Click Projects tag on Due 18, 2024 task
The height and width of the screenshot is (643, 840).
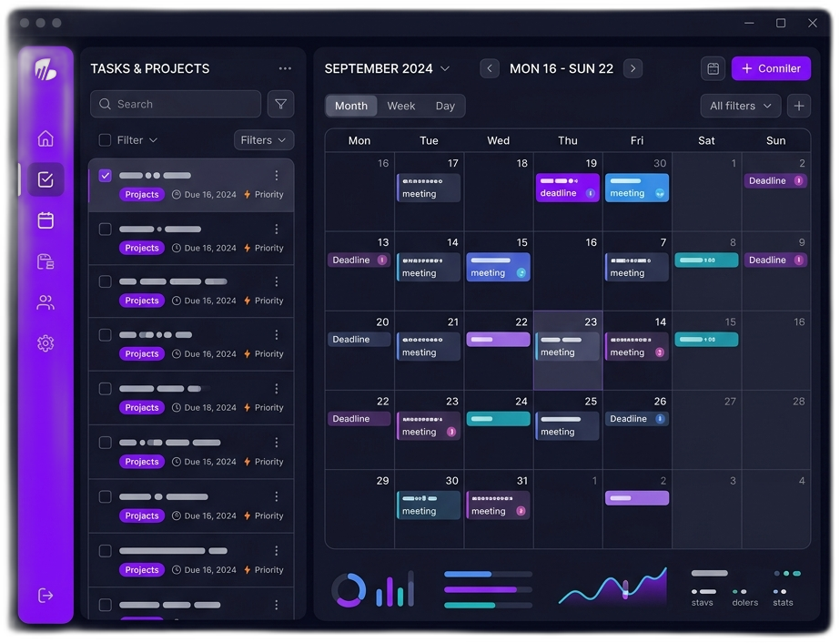[x=141, y=408]
